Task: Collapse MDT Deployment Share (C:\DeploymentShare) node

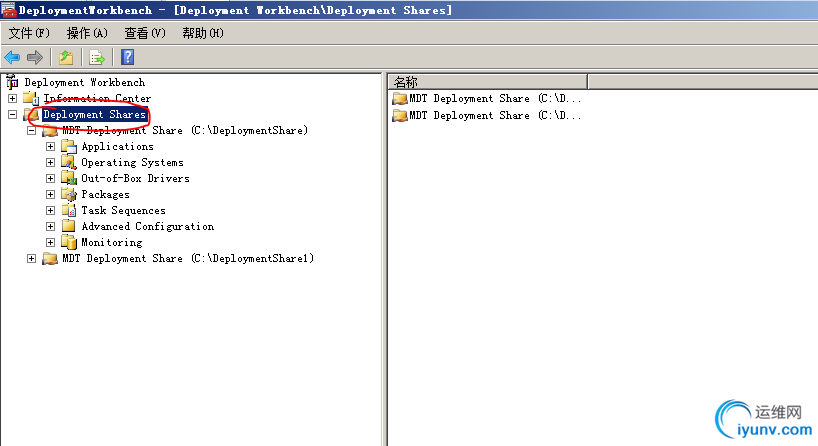Action: pos(31,130)
